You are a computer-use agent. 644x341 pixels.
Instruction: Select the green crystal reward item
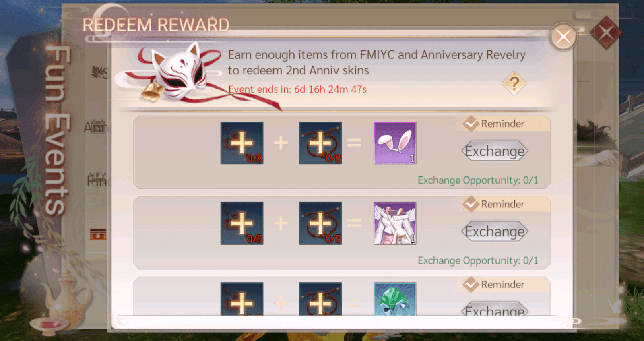[395, 299]
